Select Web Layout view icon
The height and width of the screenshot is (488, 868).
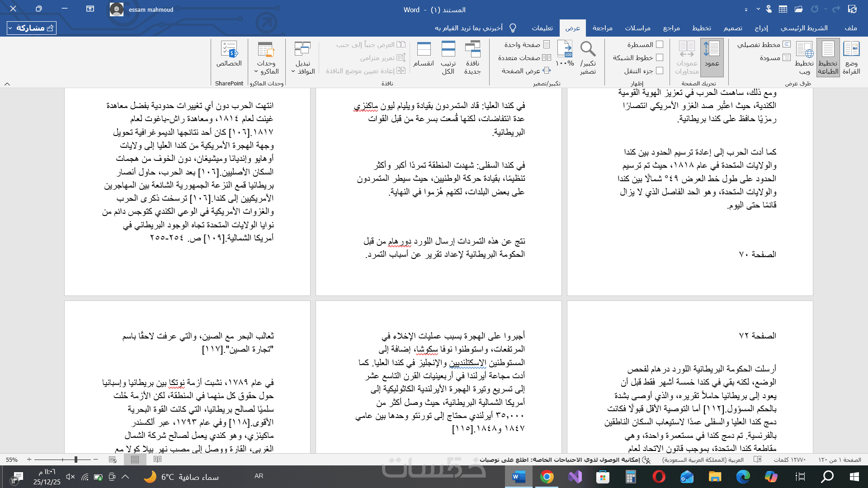pos(804,49)
